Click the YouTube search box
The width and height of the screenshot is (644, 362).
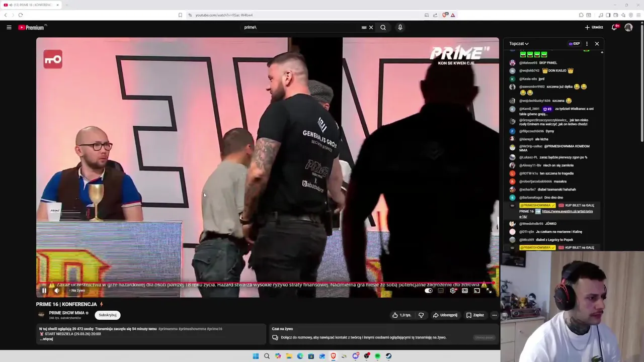(302, 27)
